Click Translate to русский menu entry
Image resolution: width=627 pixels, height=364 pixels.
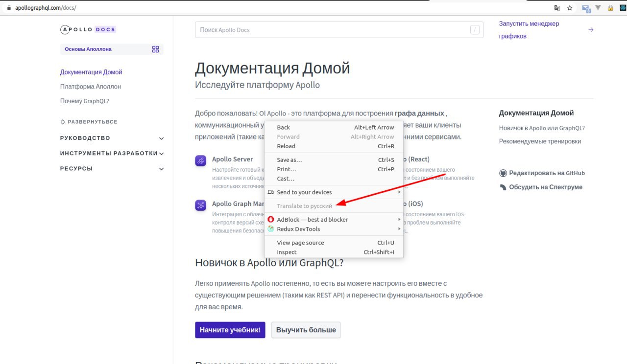(x=334, y=206)
